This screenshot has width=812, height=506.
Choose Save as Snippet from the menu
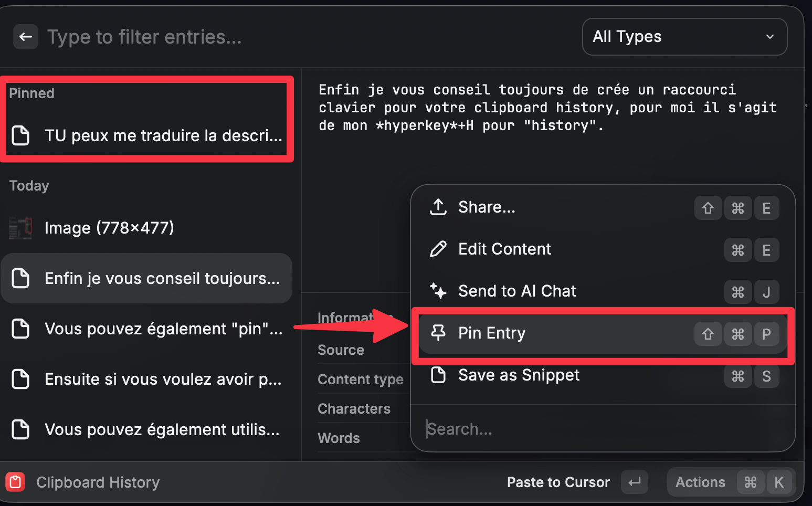pos(519,375)
